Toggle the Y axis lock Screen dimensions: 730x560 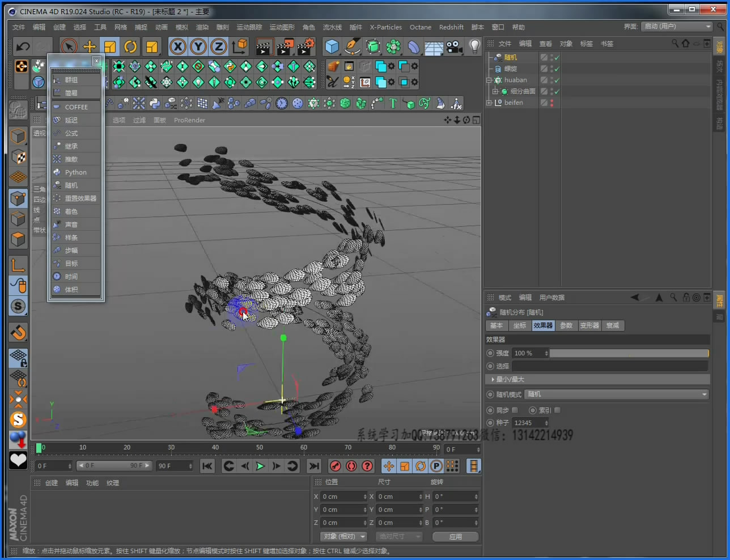[x=198, y=46]
